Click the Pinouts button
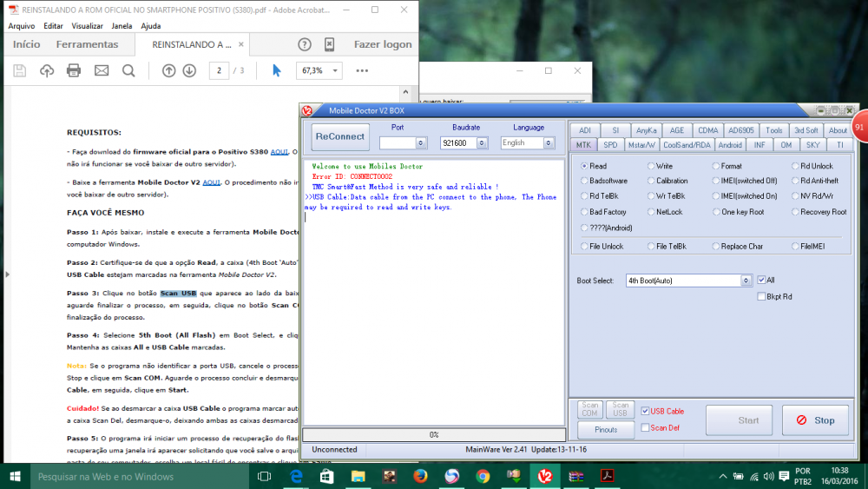 pos(606,429)
